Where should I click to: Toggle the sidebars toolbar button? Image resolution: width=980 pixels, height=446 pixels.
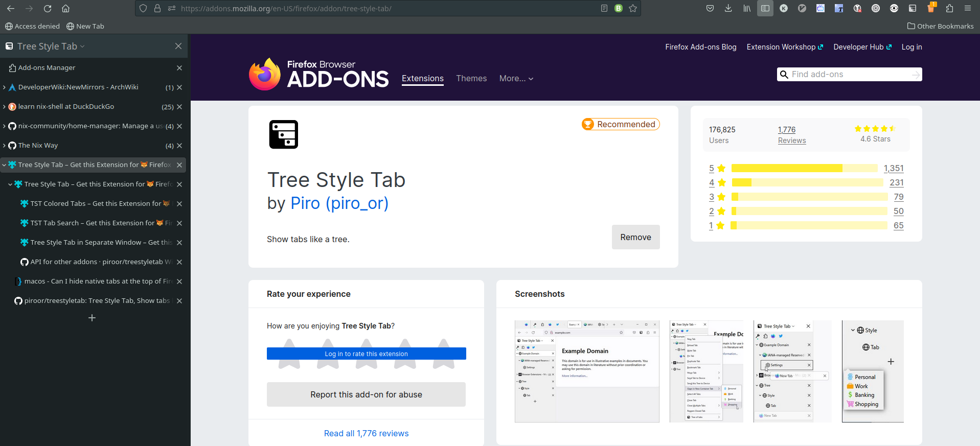coord(765,8)
